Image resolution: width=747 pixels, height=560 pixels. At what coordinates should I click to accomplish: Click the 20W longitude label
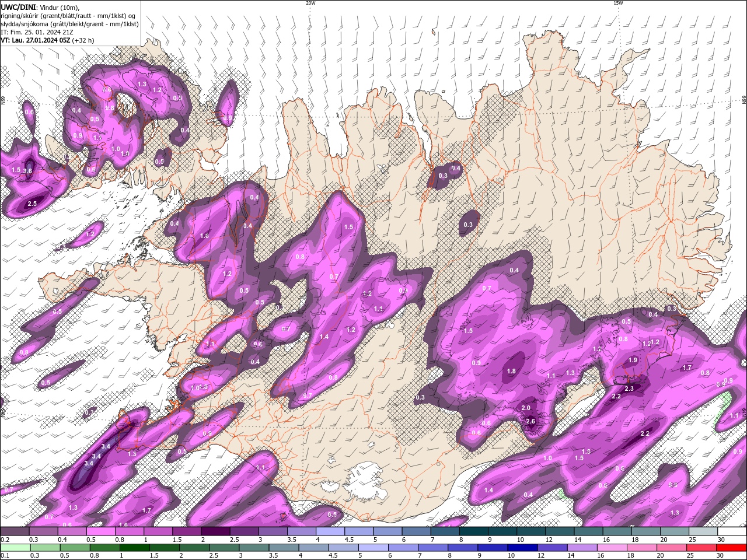(310, 3)
